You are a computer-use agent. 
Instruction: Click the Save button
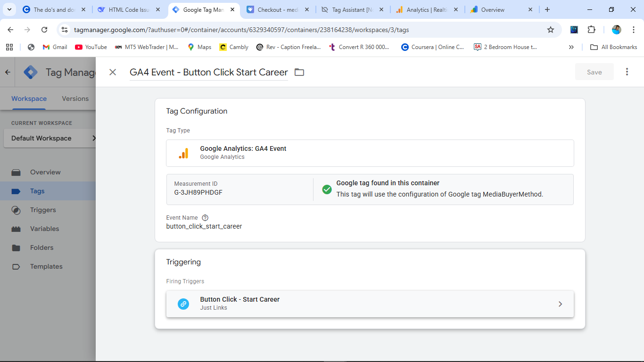[x=594, y=72]
